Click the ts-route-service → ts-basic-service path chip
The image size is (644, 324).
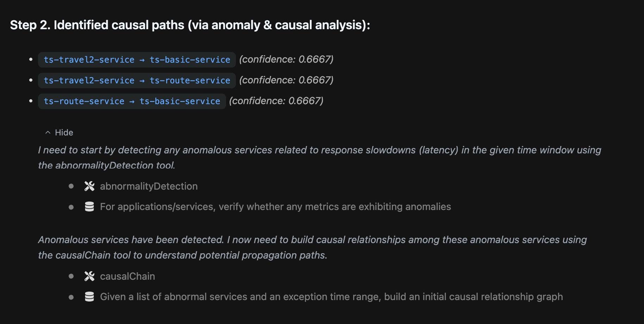pos(132,101)
